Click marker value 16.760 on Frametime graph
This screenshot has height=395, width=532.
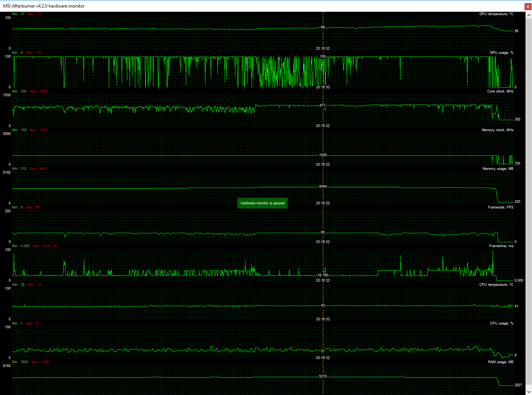point(323,275)
